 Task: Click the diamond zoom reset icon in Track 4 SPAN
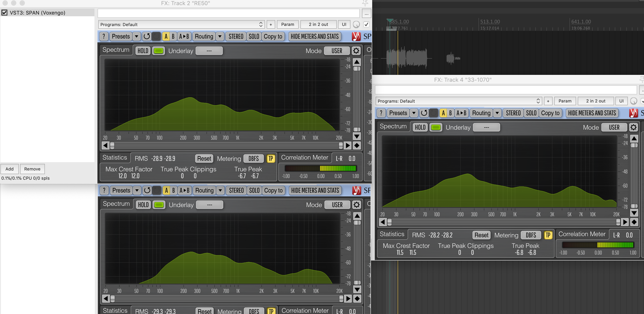(634, 222)
